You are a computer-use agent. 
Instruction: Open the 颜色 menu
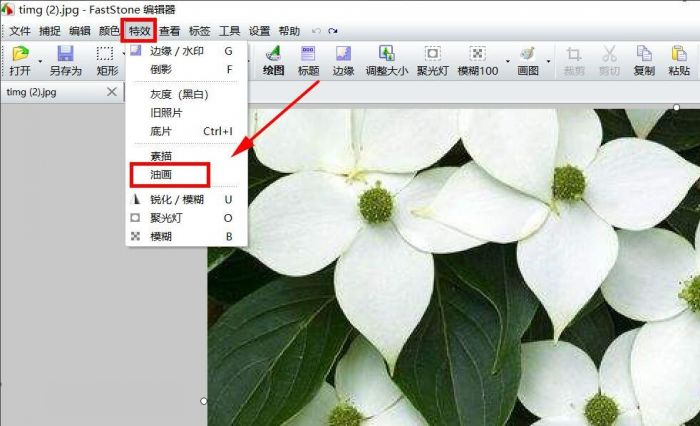[x=109, y=31]
